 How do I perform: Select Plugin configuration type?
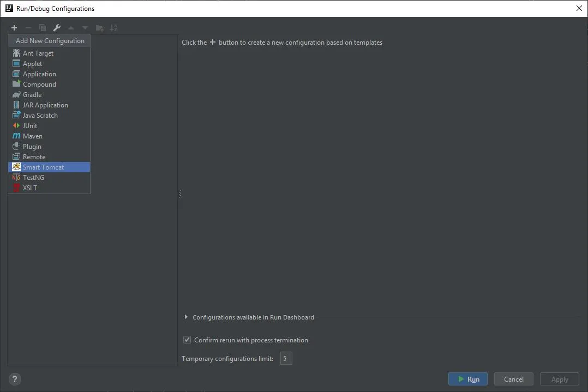pyautogui.click(x=49, y=147)
